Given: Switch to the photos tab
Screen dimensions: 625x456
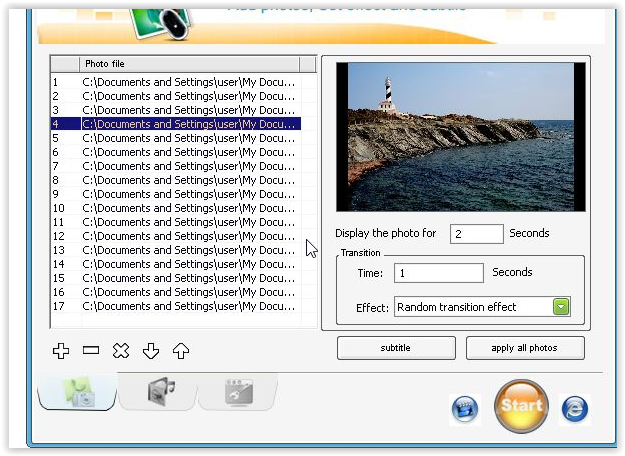Looking at the screenshot, I should (x=77, y=391).
